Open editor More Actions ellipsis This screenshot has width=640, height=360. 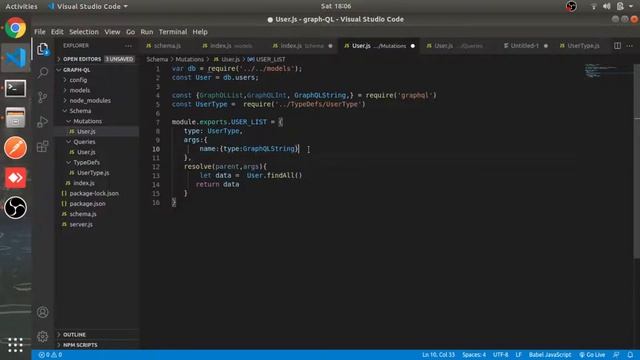[629, 46]
